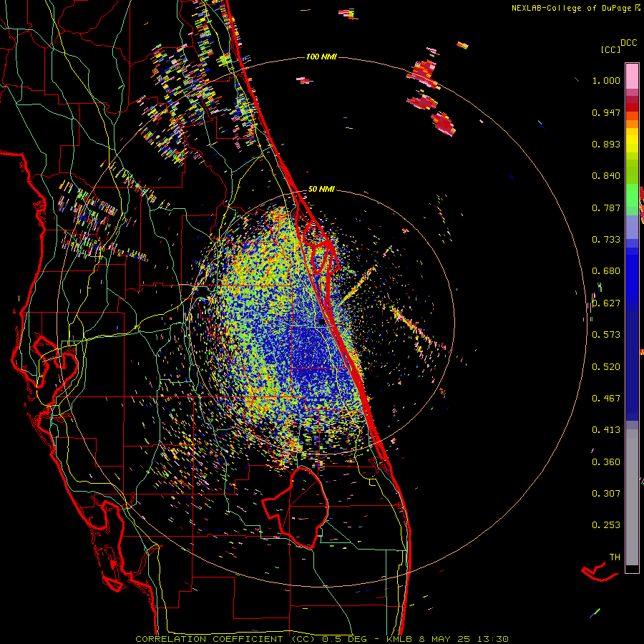Click the 0.733 legend value
644x644 pixels.
pos(606,240)
